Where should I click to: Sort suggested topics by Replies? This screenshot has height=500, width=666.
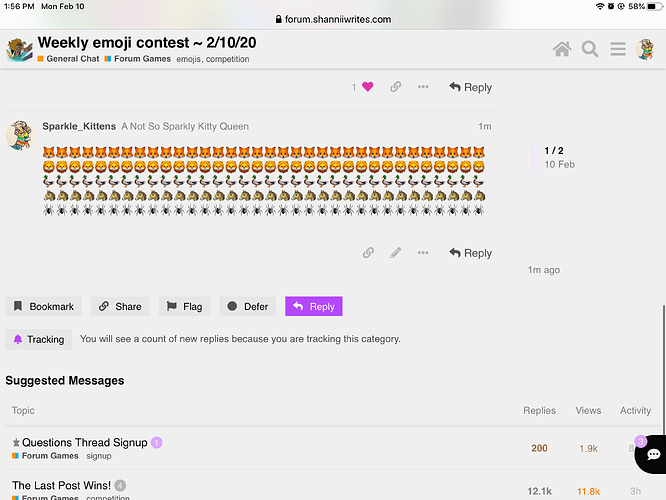click(539, 410)
